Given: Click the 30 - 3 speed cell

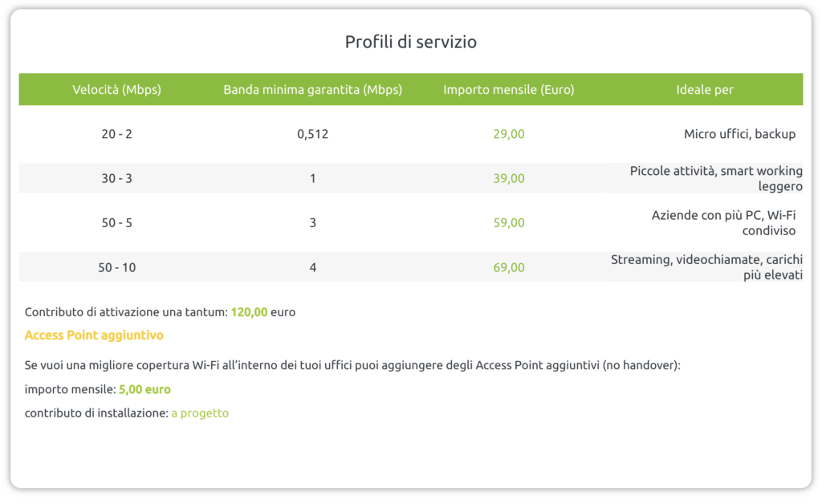Looking at the screenshot, I should 116,178.
